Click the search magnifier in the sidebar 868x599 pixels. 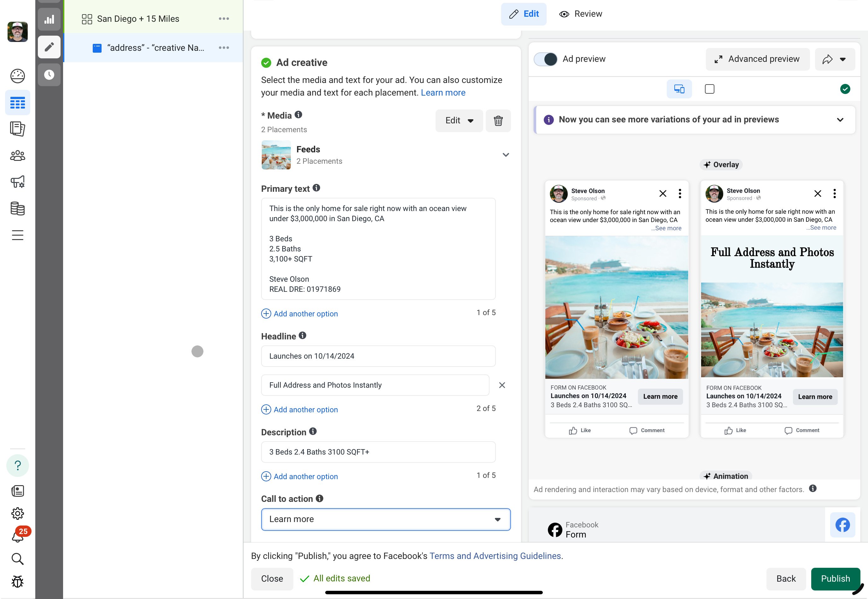tap(18, 559)
